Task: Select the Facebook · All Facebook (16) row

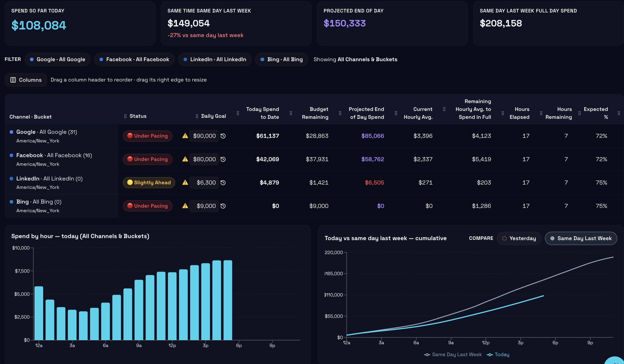Action: coord(314,159)
